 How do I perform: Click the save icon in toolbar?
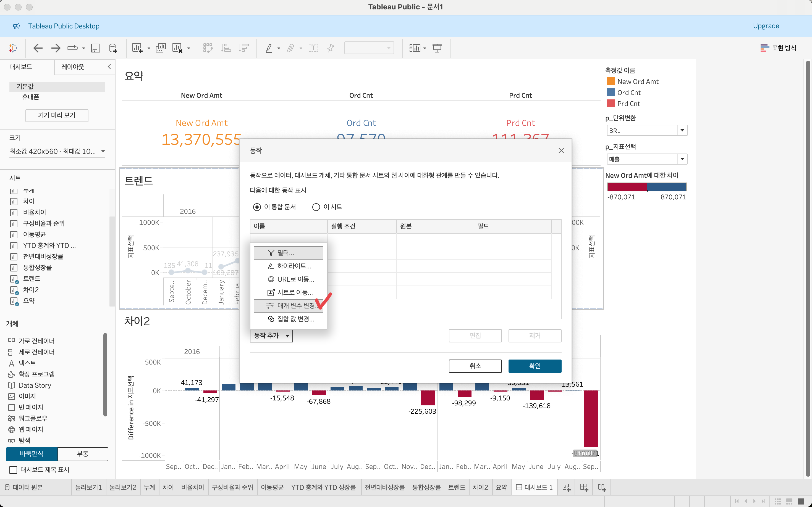(x=96, y=48)
